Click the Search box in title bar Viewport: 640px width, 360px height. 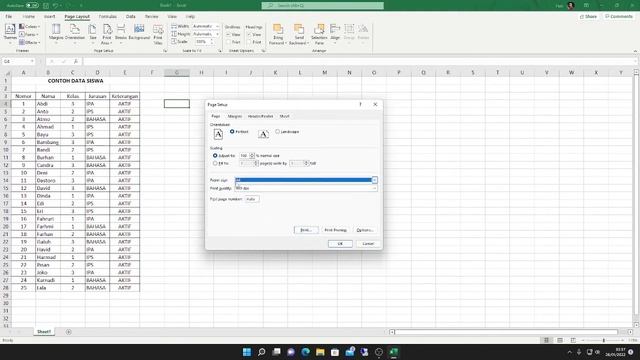(322, 6)
